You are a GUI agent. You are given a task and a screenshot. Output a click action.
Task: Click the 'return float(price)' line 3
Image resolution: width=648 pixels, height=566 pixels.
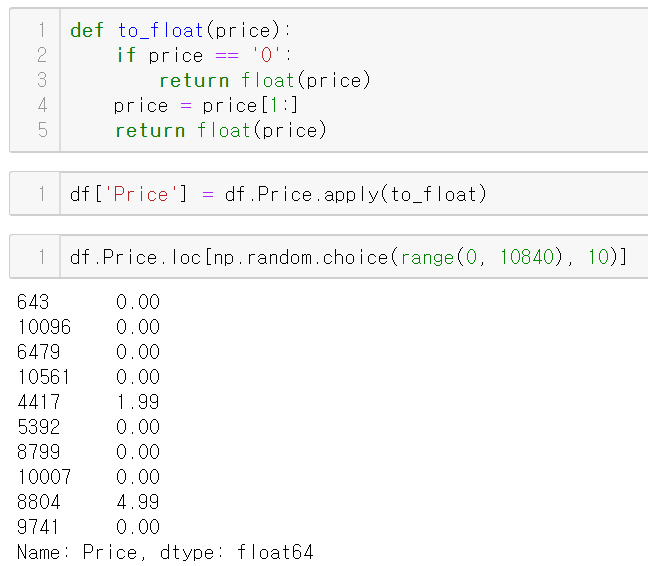point(265,80)
